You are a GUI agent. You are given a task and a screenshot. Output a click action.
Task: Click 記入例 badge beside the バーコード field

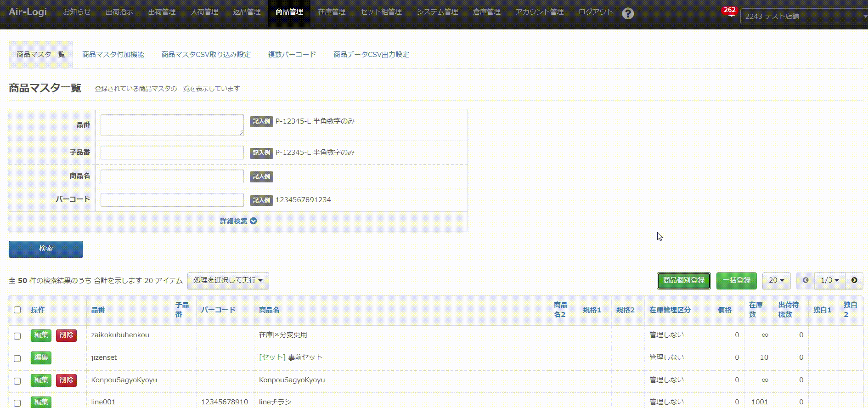[x=261, y=200]
